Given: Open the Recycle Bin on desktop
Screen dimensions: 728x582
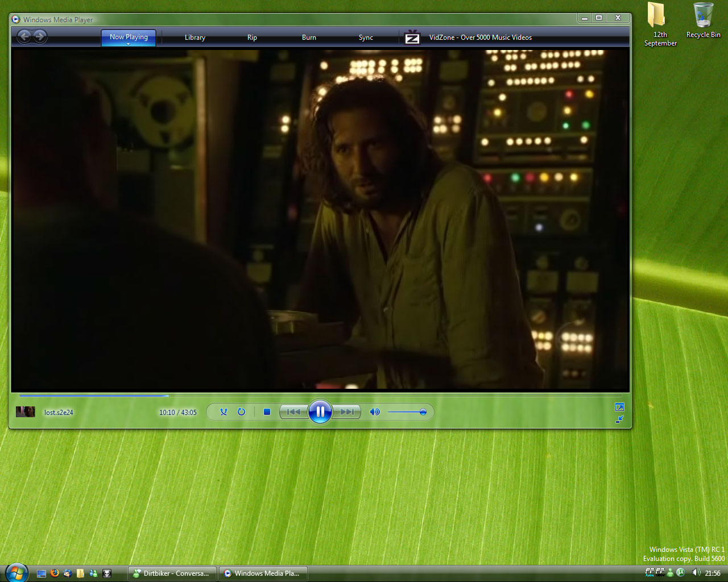Looking at the screenshot, I should pyautogui.click(x=703, y=20).
